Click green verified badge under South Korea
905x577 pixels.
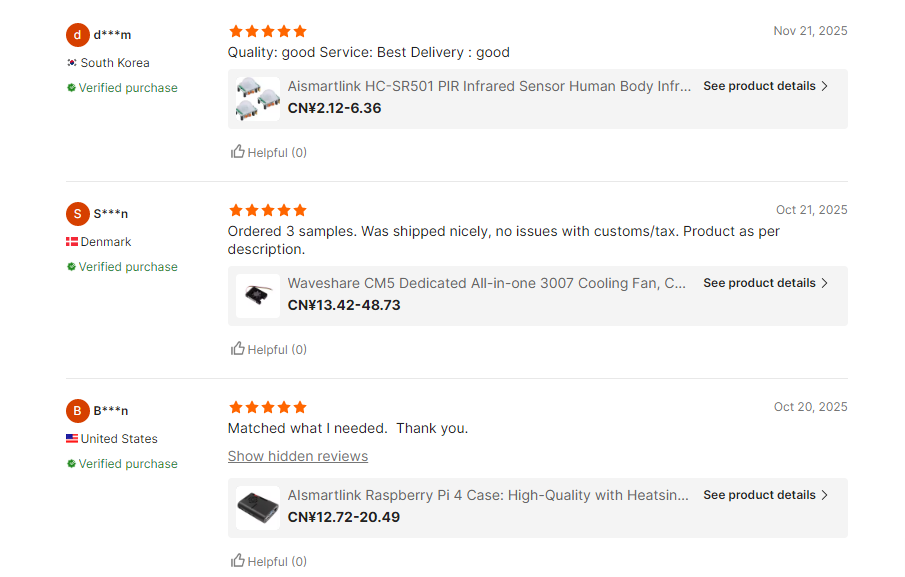click(72, 88)
